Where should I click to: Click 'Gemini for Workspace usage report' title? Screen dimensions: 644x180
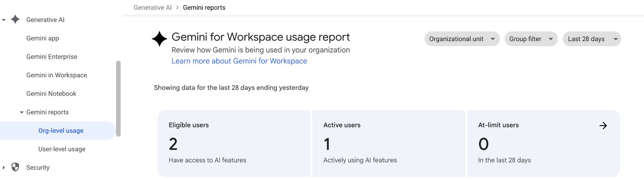[261, 37]
